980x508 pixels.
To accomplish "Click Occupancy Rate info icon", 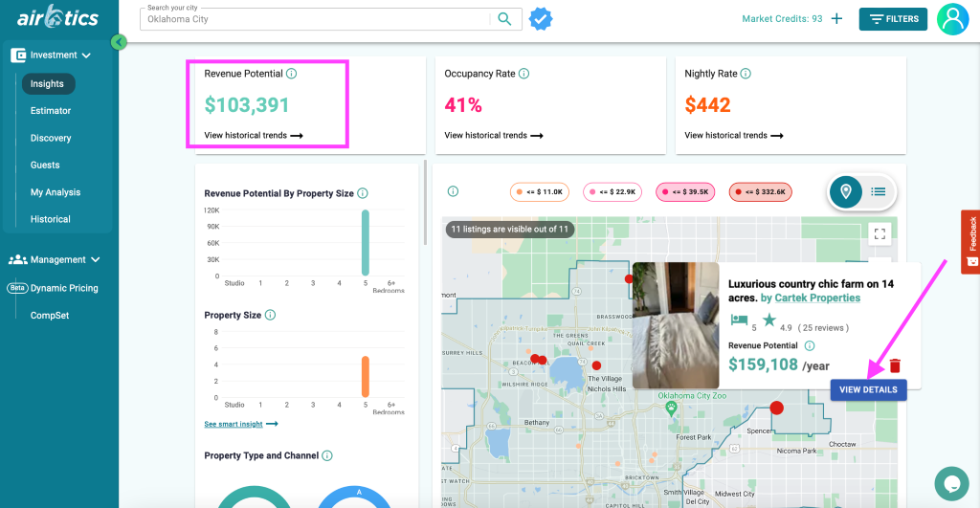I will [x=523, y=74].
